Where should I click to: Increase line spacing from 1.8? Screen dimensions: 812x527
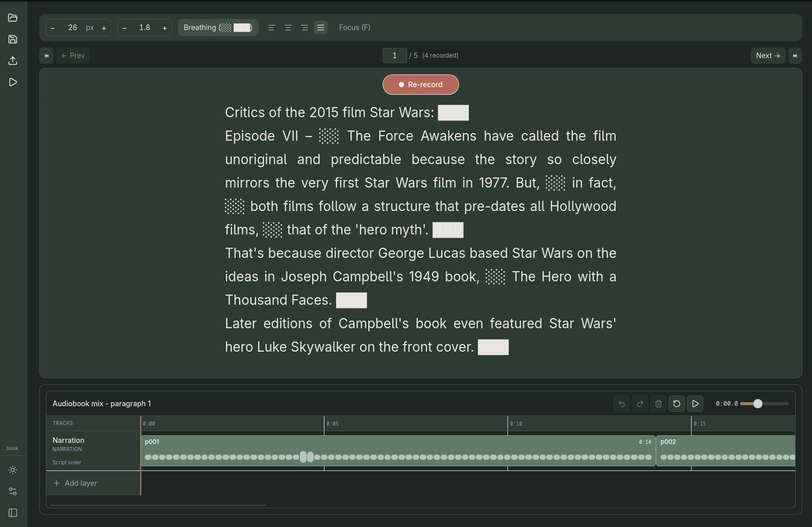coord(165,28)
